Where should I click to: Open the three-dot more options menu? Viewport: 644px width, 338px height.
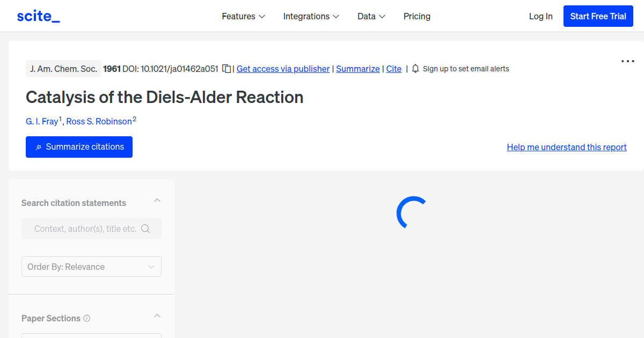pos(628,61)
